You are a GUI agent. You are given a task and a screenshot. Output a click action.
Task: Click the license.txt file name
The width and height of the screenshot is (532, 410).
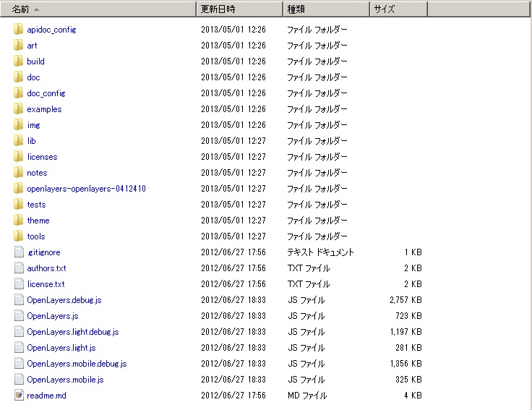click(46, 284)
